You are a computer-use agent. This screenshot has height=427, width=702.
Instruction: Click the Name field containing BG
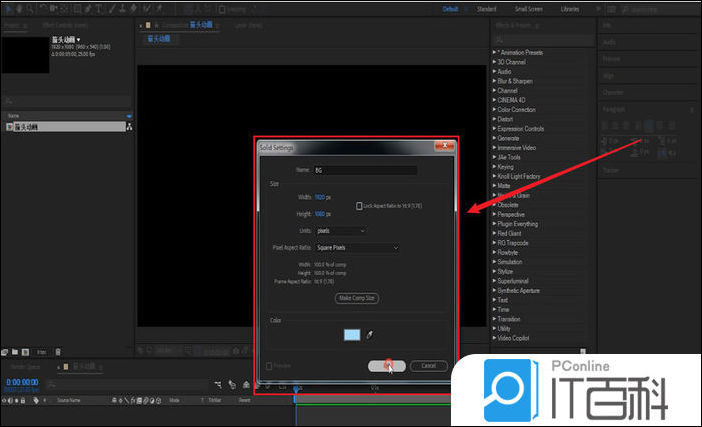pos(364,171)
